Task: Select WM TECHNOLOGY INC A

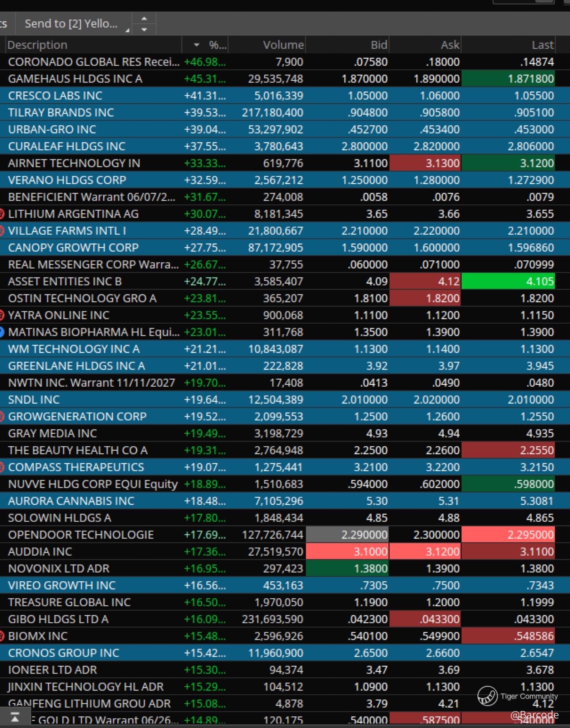Action: [74, 349]
